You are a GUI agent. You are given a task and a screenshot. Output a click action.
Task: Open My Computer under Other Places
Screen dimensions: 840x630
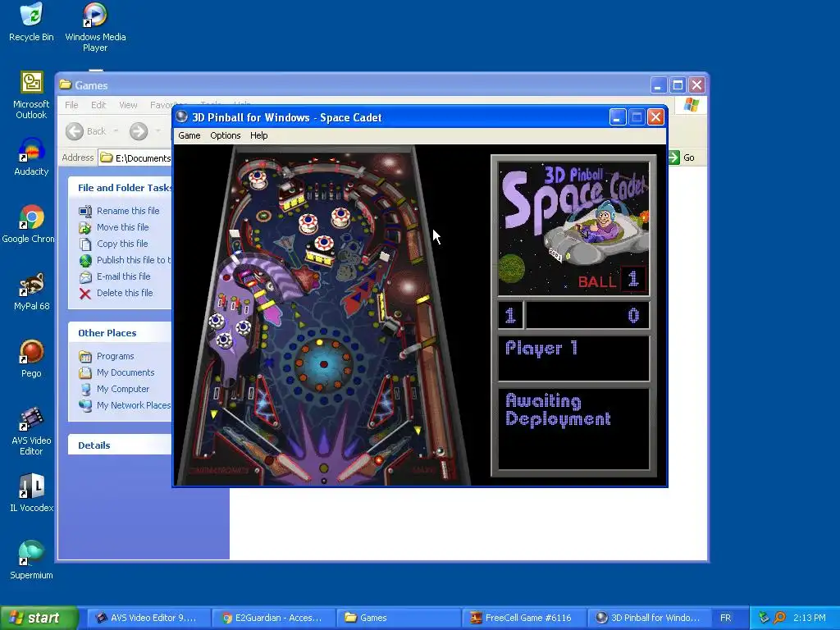click(x=123, y=389)
